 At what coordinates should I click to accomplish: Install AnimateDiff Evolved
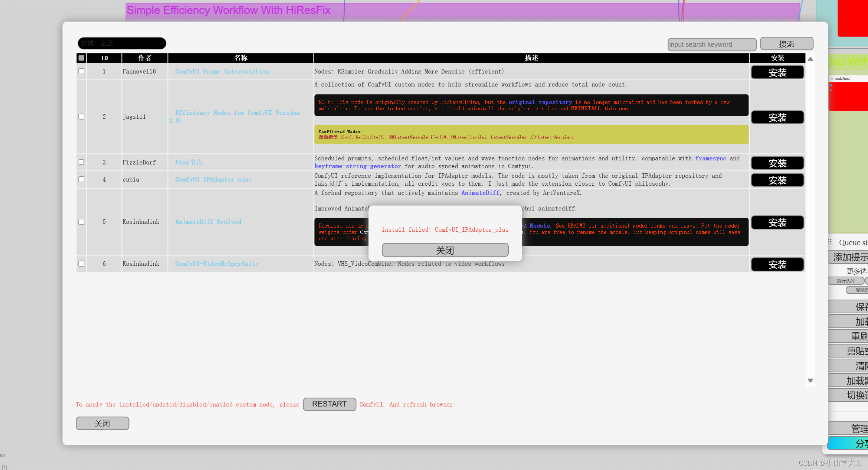click(x=777, y=222)
